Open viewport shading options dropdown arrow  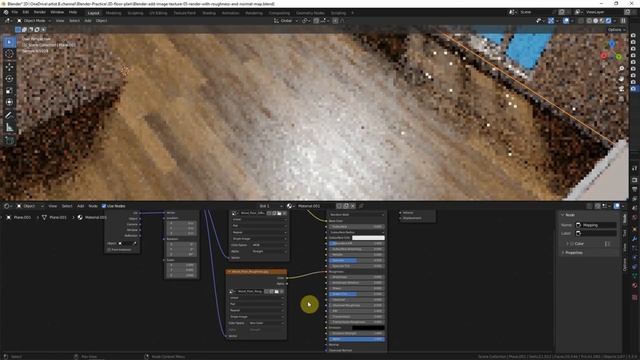coord(615,20)
